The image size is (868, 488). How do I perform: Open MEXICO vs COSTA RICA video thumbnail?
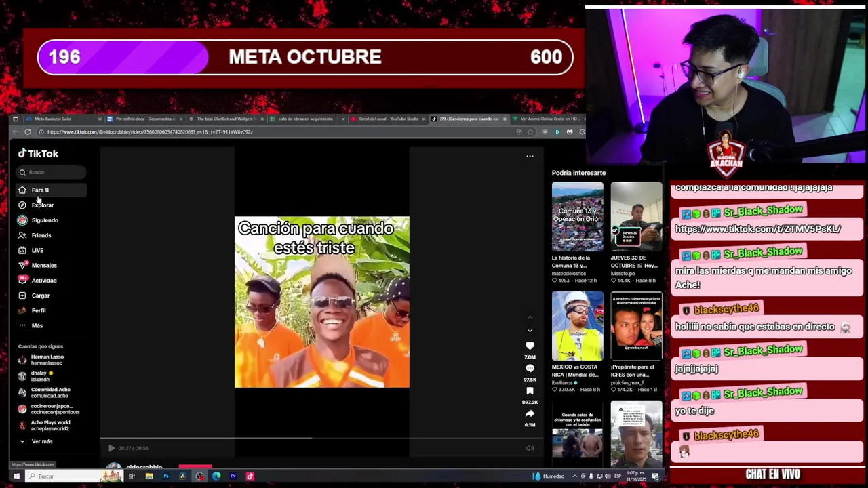[577, 326]
